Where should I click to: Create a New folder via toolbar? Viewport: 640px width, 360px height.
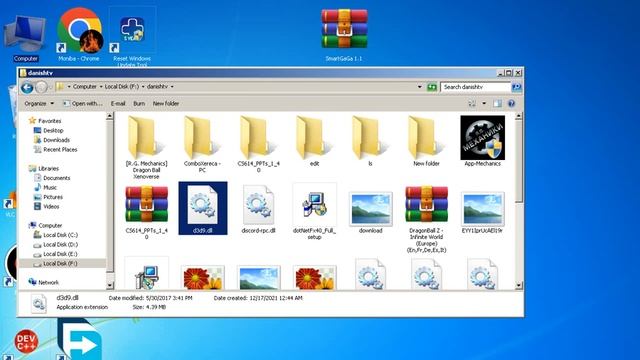click(166, 104)
